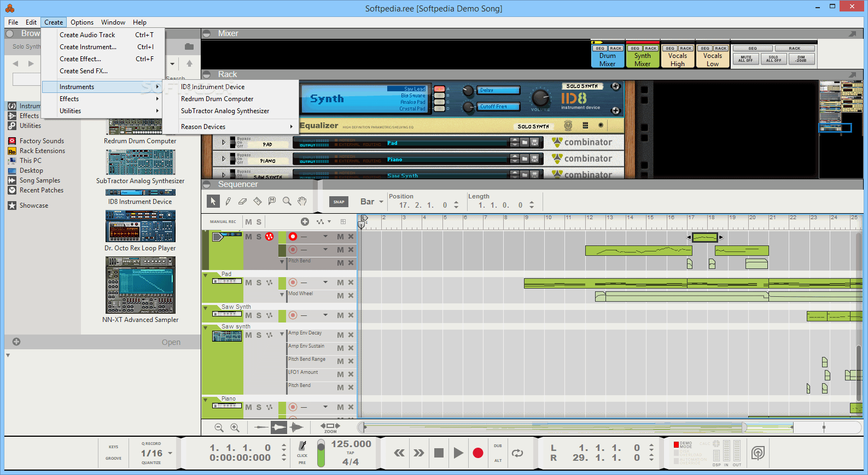Collapse the Piano track triangle
Screen dimensions: 868x475
tap(206, 400)
